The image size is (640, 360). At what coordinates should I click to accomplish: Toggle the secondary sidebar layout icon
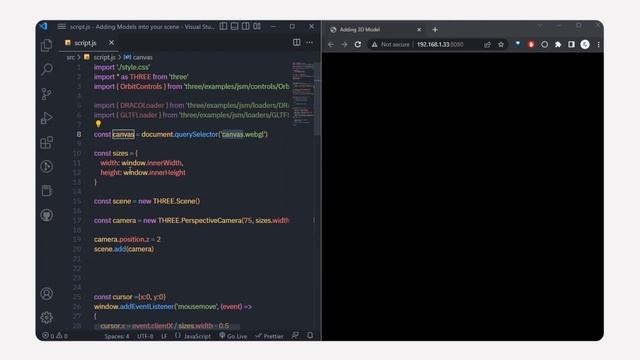245,26
